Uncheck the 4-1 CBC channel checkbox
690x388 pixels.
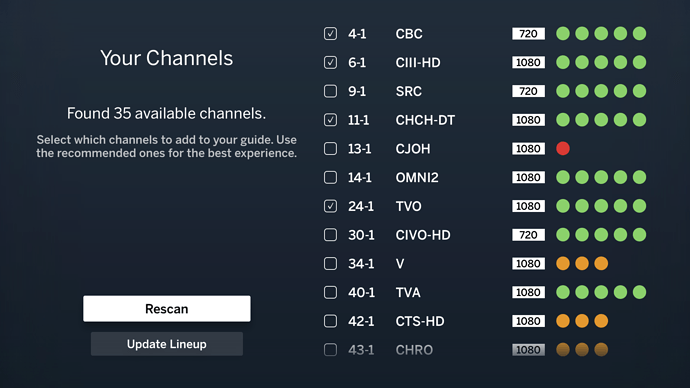click(x=330, y=33)
